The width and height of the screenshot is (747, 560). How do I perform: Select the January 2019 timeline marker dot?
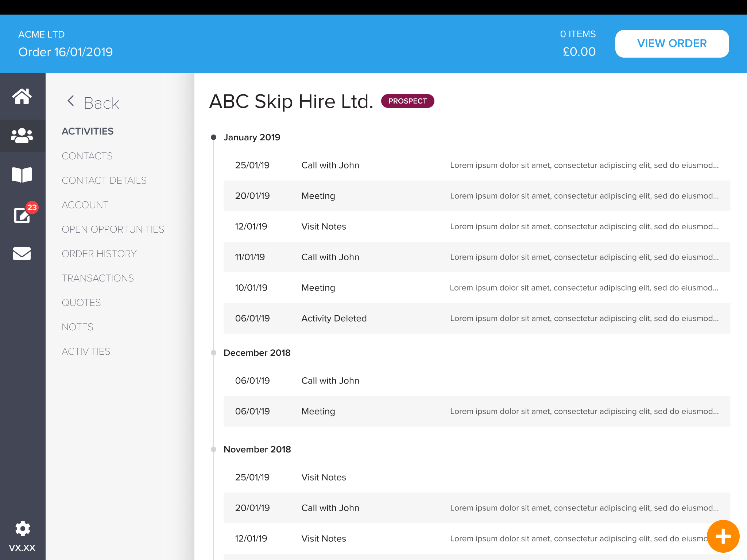pyautogui.click(x=214, y=137)
